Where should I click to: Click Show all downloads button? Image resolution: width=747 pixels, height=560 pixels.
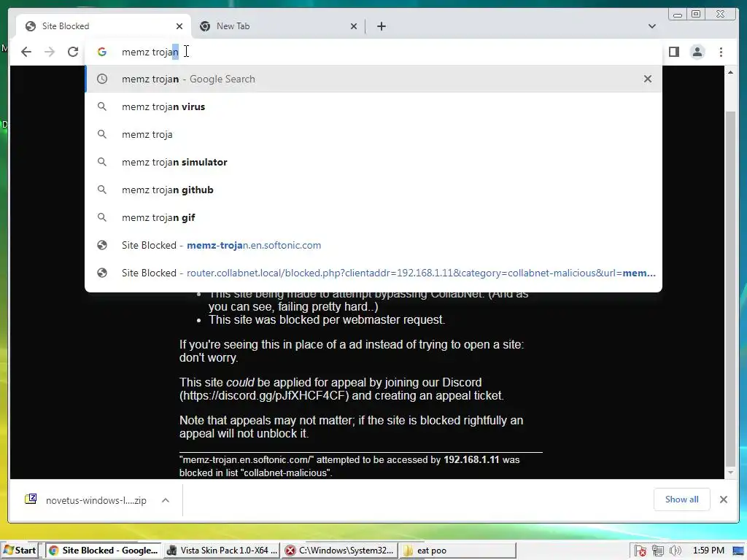[x=682, y=499]
